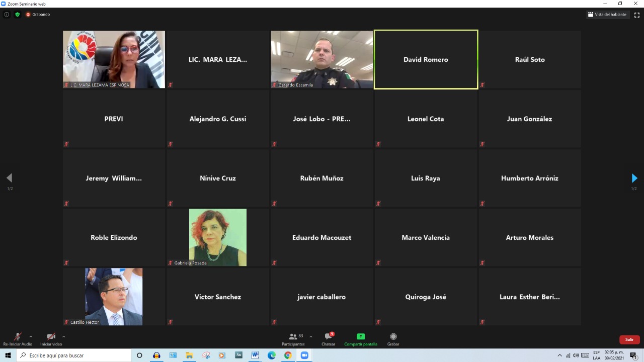Unmute with Re-Iniciar Audio microphone

point(18,337)
